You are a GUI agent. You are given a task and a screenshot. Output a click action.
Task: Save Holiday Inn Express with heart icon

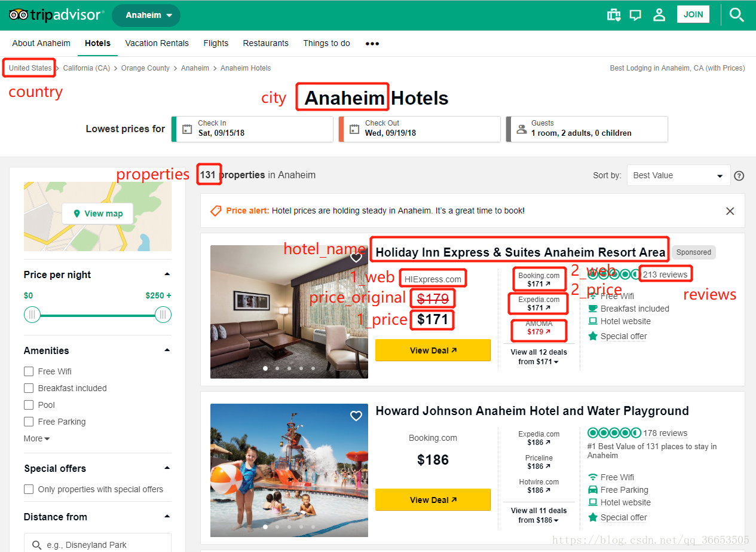pyautogui.click(x=356, y=258)
